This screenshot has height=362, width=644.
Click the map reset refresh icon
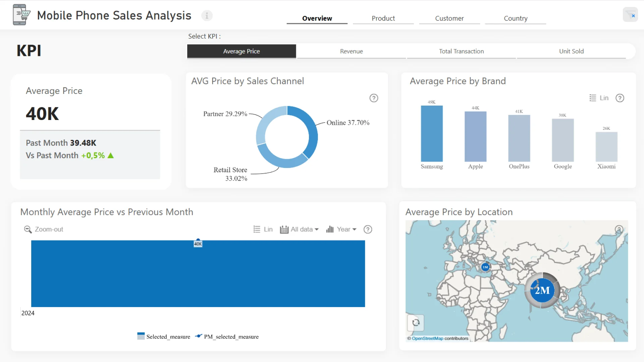[416, 322]
